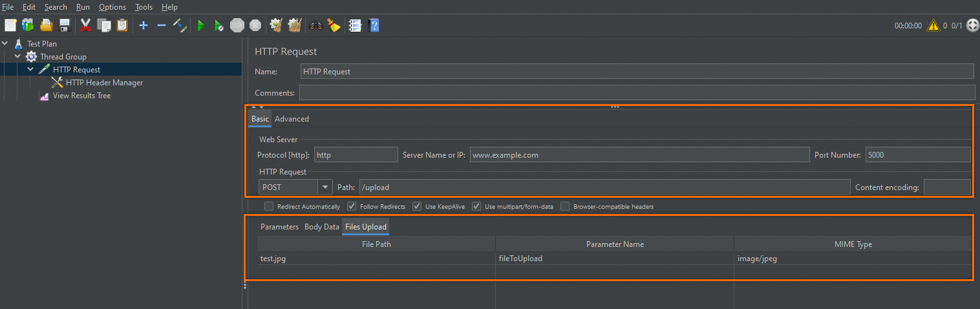Open the Help menu
This screenshot has width=980, height=309.
[169, 6]
